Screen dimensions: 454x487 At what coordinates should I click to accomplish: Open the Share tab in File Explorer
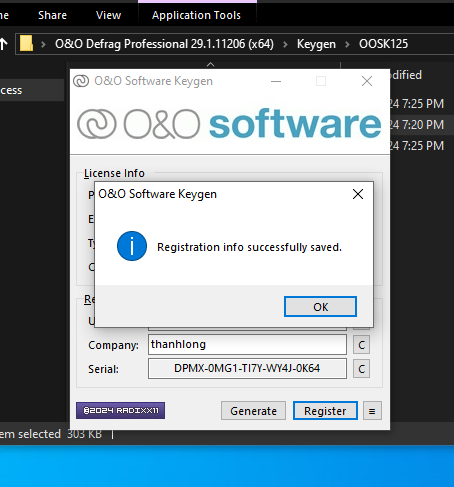52,15
